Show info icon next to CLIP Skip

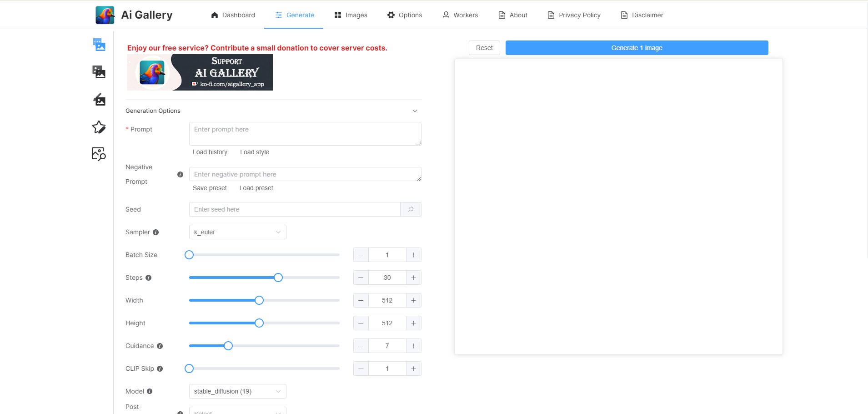(160, 369)
